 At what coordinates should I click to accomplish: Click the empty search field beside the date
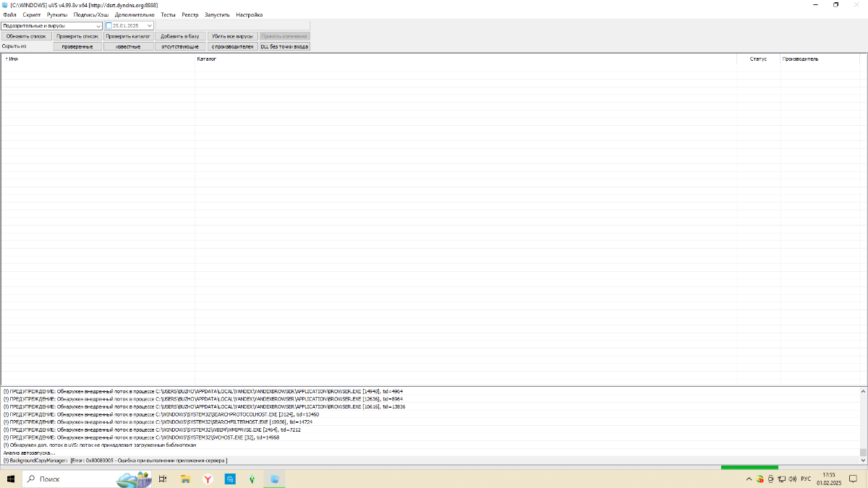tap(233, 26)
